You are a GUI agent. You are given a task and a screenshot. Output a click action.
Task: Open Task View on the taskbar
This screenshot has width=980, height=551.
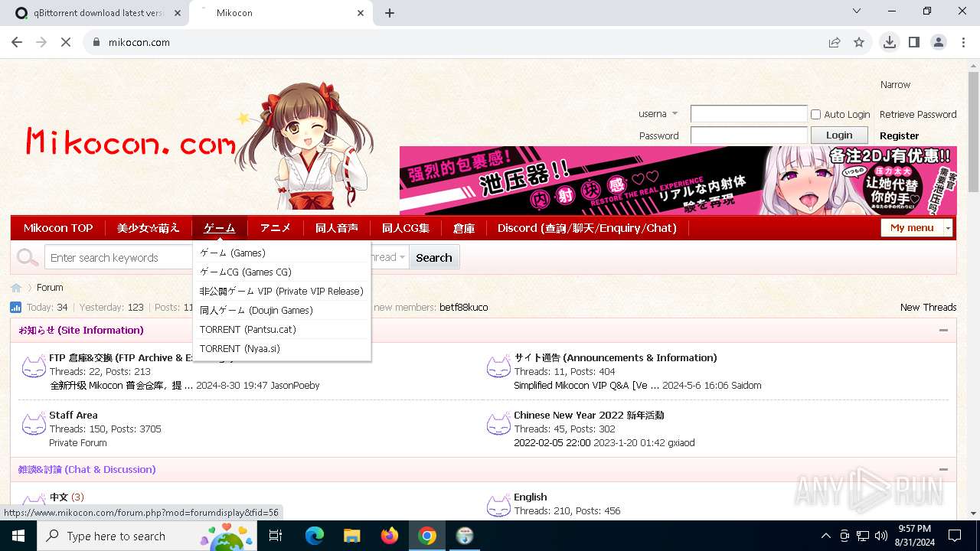coord(276,536)
